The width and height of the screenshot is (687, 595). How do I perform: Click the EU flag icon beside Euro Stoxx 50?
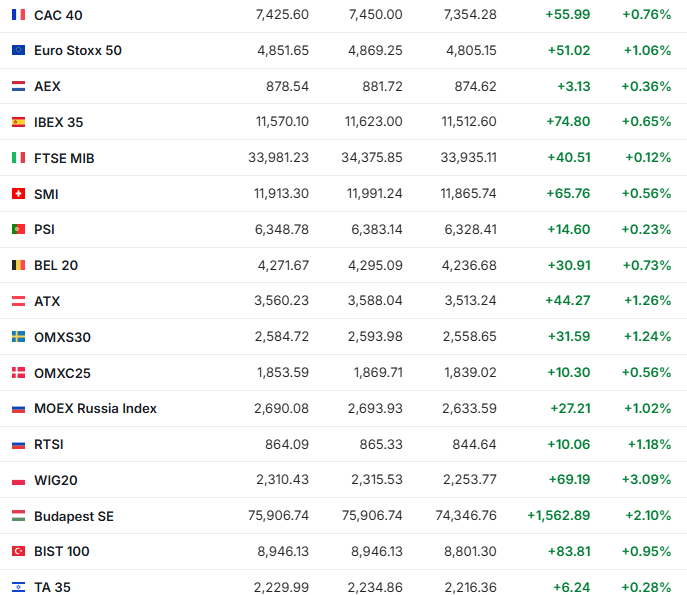tap(18, 51)
